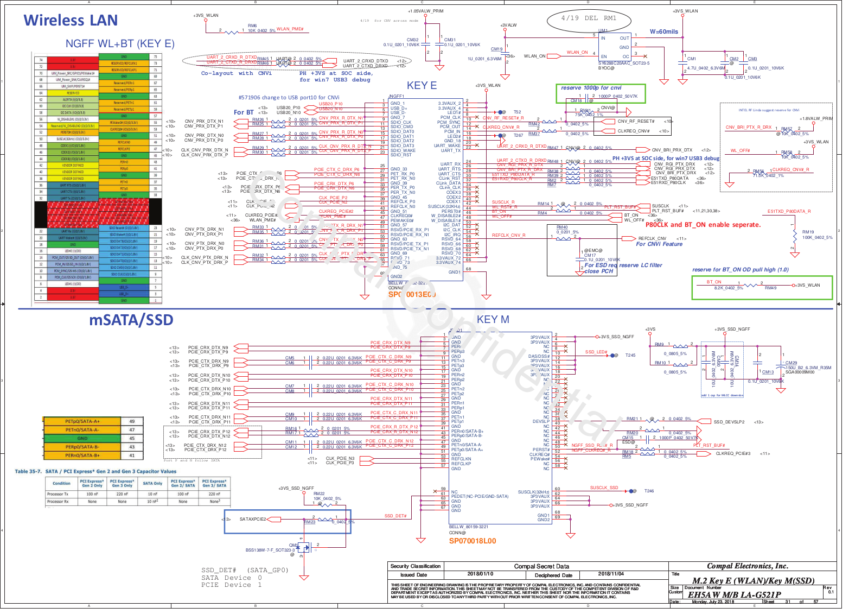Select the "KEY M" connector heading

tap(493, 320)
